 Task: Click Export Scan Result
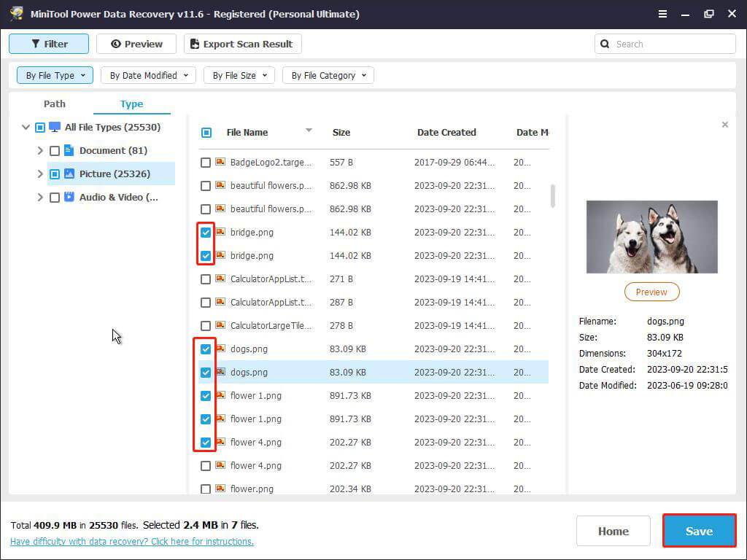(x=242, y=44)
